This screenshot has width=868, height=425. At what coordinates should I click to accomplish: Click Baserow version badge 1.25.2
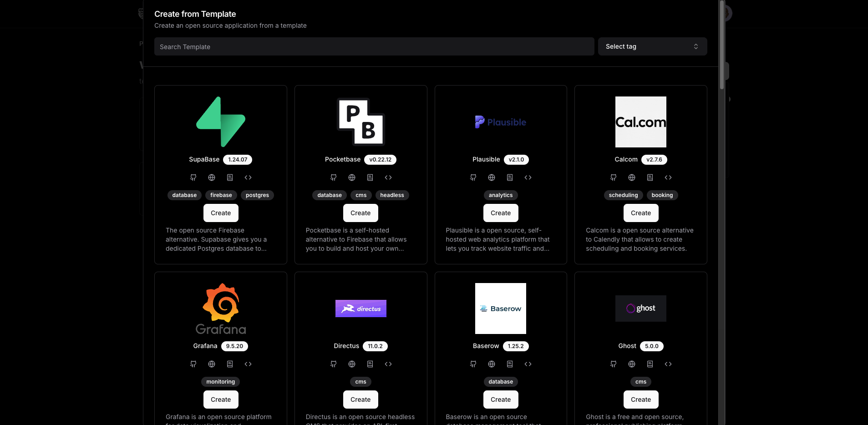pyautogui.click(x=516, y=346)
